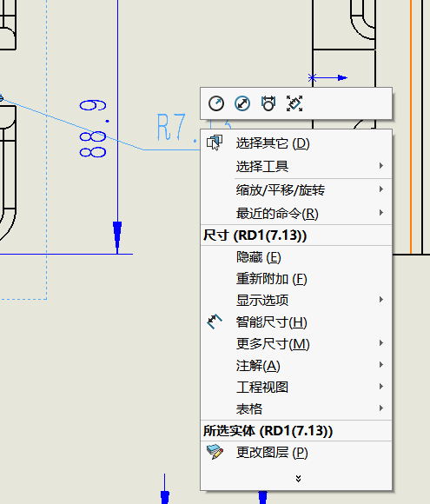Click the submenu arrow for 显示选项
The width and height of the screenshot is (430, 504).
381,299
